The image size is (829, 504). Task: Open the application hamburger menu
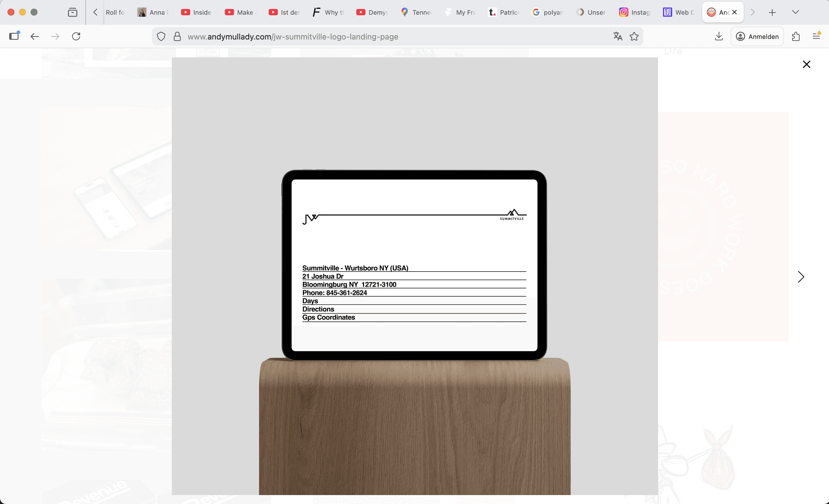tap(816, 36)
